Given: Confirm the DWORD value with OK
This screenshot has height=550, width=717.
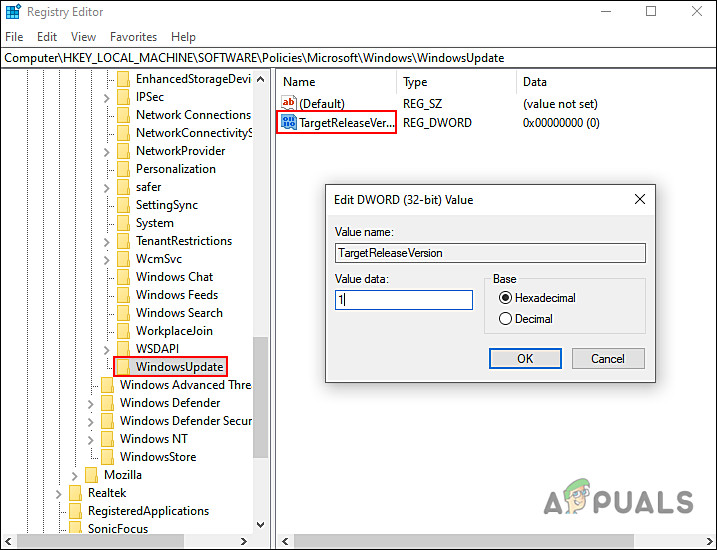Looking at the screenshot, I should (x=525, y=358).
